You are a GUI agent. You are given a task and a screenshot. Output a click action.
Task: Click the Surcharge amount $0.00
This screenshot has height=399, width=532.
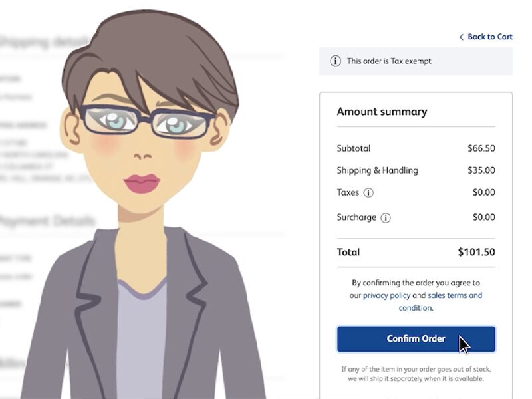tap(484, 217)
